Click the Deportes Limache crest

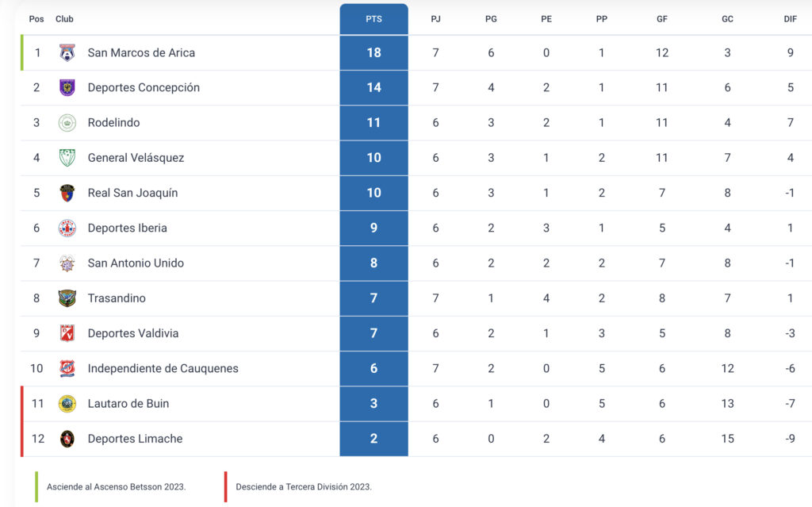tap(67, 439)
